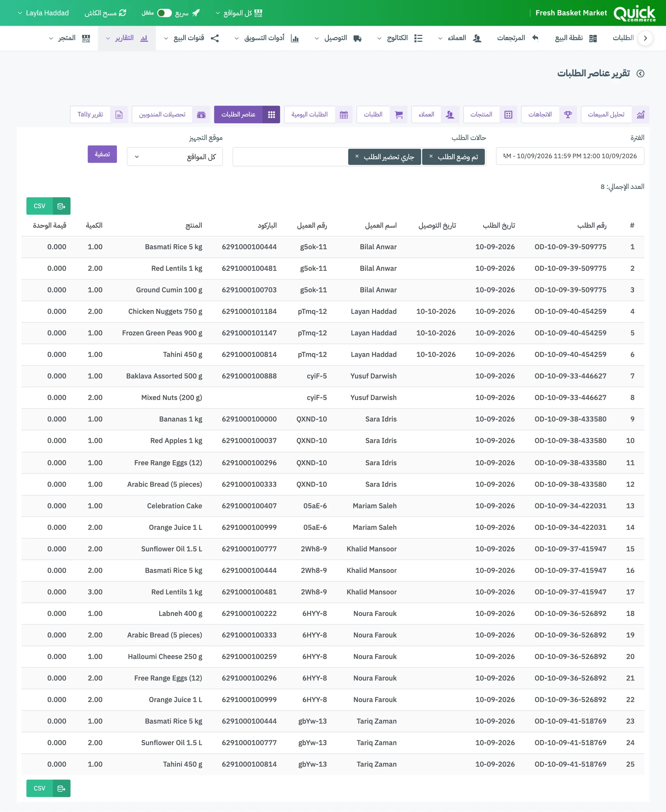Open the نقطة البيع menu
The image size is (666, 812).
tap(576, 38)
